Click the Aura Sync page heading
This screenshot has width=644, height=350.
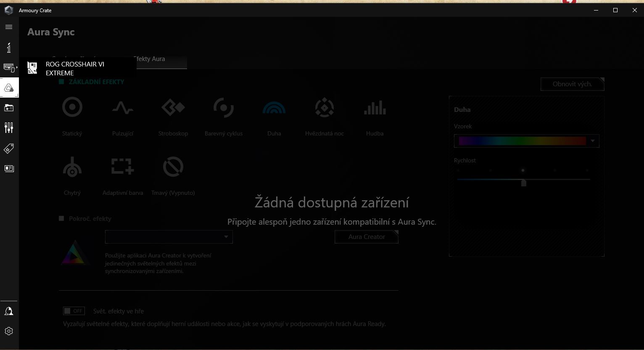coord(51,32)
